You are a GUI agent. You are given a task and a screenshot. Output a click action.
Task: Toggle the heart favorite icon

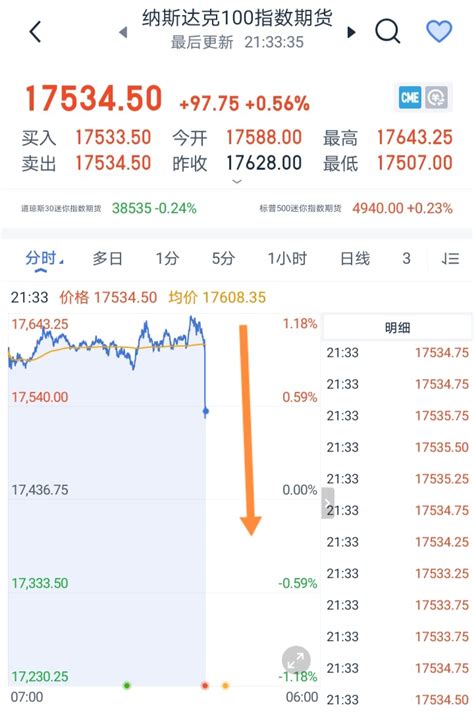pyautogui.click(x=439, y=31)
